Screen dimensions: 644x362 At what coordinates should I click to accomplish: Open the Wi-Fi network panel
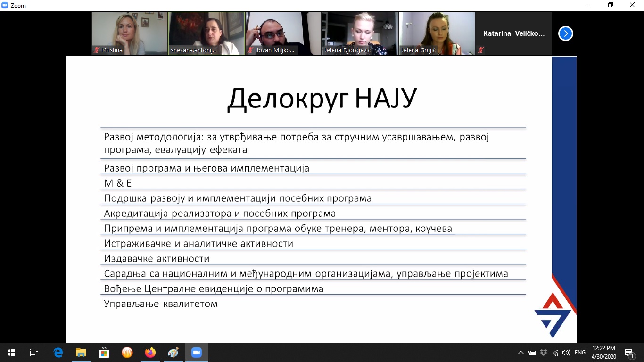click(555, 353)
